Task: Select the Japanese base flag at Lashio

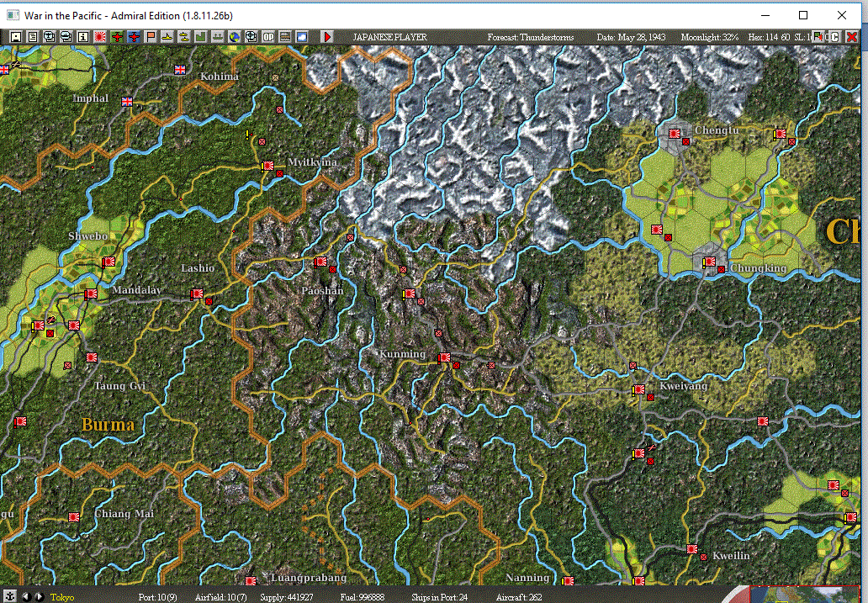Action: 197,294
